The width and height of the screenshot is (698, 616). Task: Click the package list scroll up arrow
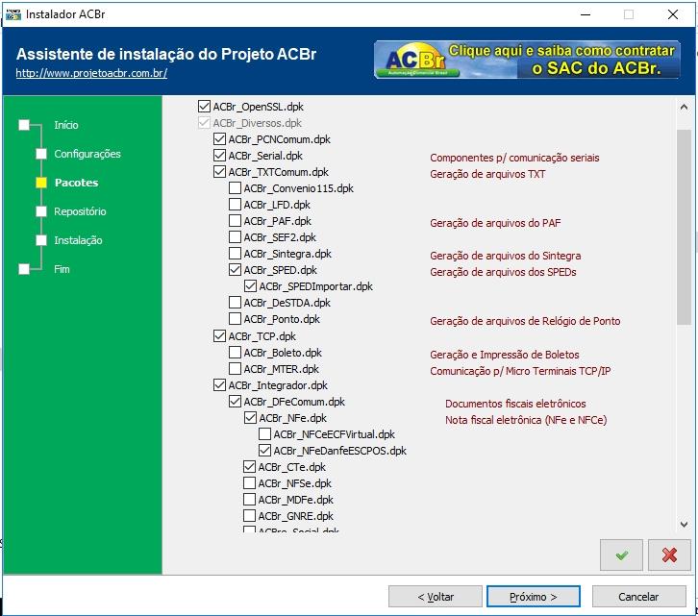point(684,107)
